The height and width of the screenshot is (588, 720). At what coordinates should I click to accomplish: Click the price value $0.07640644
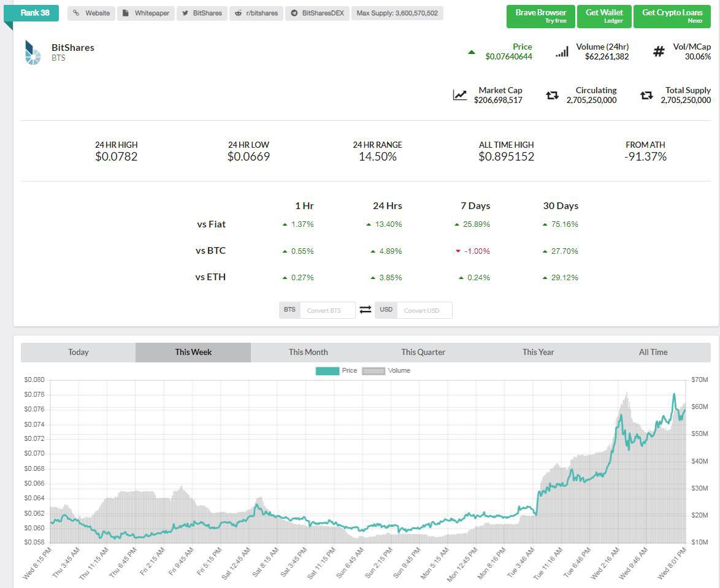click(509, 56)
